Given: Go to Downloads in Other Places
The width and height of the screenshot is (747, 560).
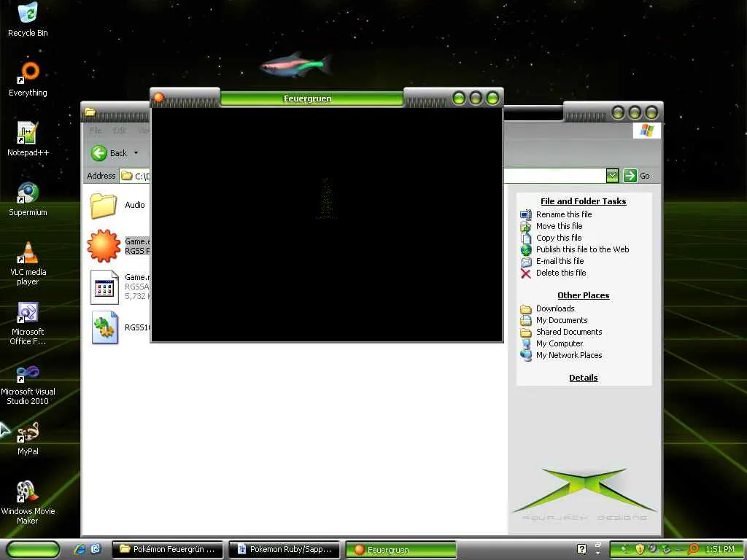Looking at the screenshot, I should click(555, 308).
